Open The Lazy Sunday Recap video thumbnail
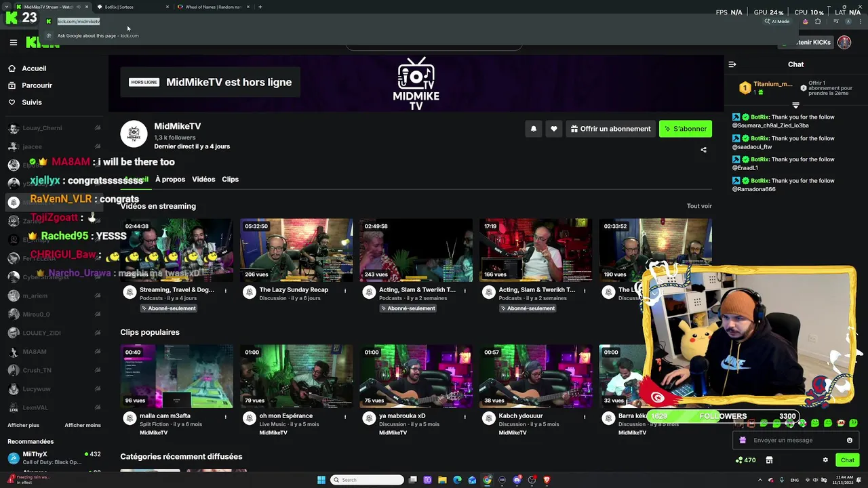 click(x=296, y=250)
